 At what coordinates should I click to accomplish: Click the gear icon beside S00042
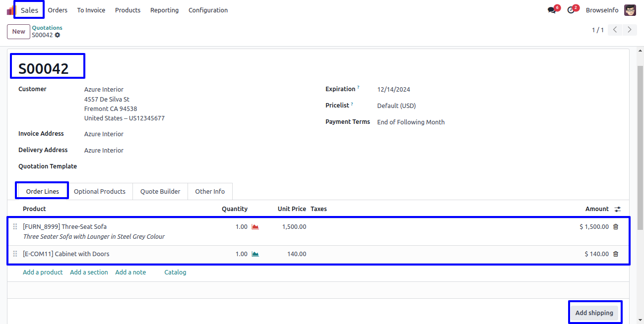(x=58, y=35)
